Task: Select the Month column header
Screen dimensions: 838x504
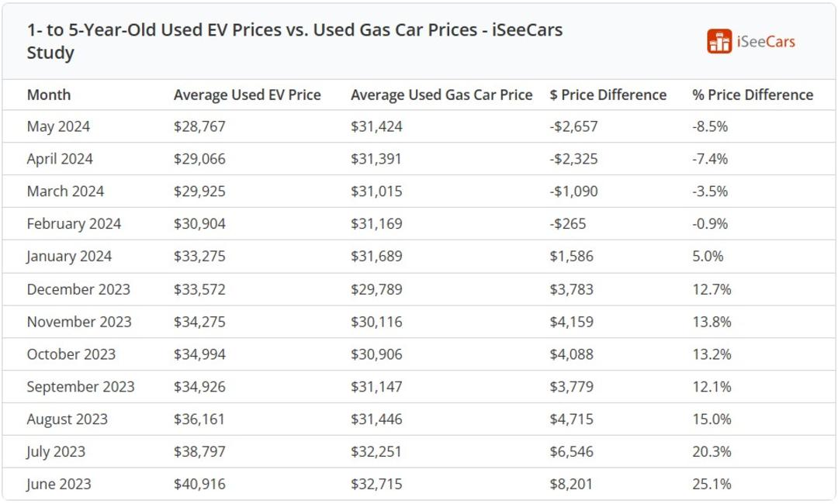Action: click(49, 95)
